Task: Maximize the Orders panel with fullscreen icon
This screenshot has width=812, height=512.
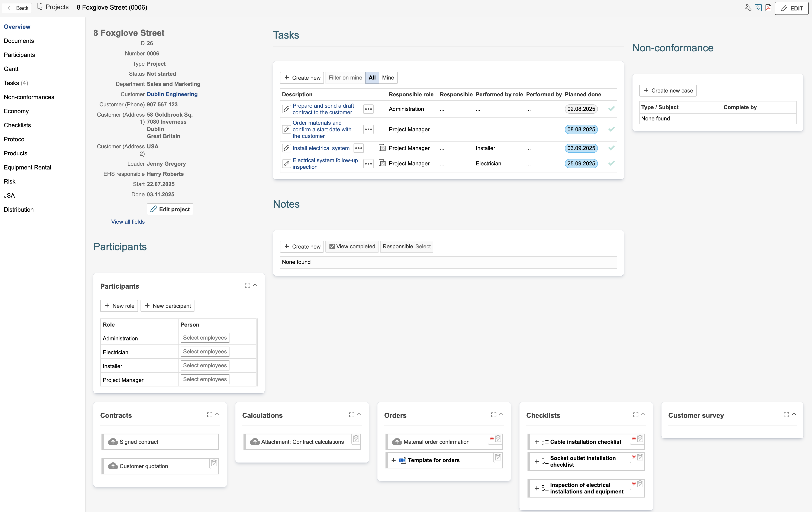Action: point(494,415)
